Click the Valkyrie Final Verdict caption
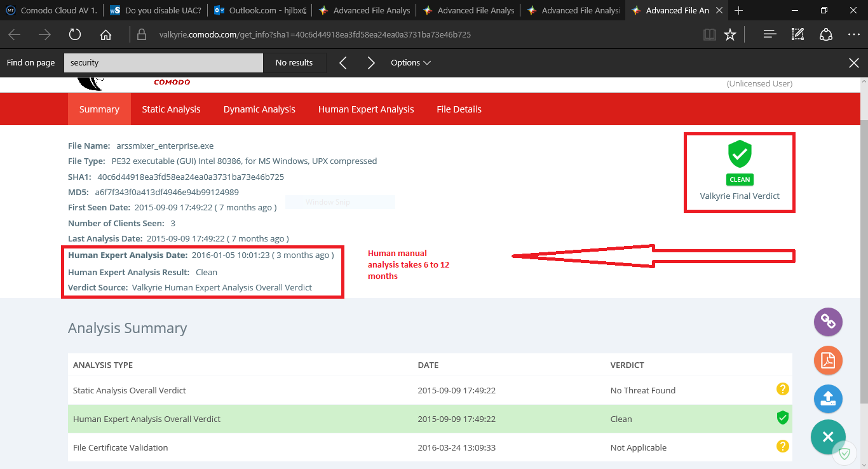The image size is (868, 469). pyautogui.click(x=740, y=196)
